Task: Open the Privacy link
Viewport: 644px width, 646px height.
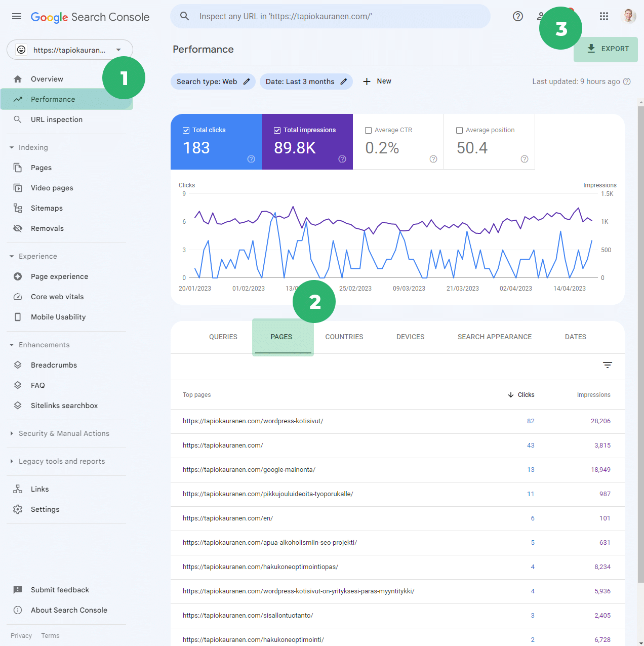Action: click(21, 636)
